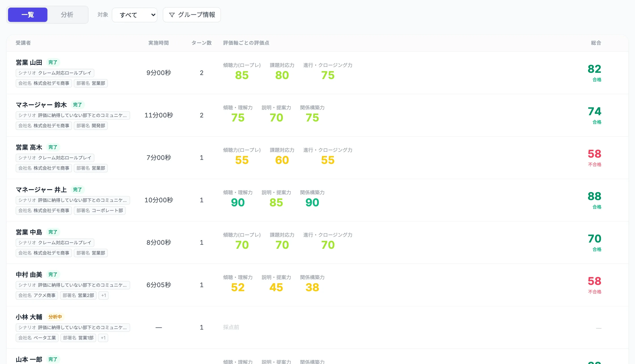Click the グループ情報 filter button
The width and height of the screenshot is (635, 364).
(192, 15)
